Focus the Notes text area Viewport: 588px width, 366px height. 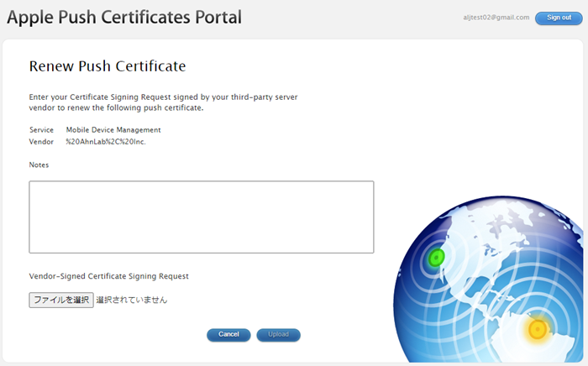click(202, 217)
